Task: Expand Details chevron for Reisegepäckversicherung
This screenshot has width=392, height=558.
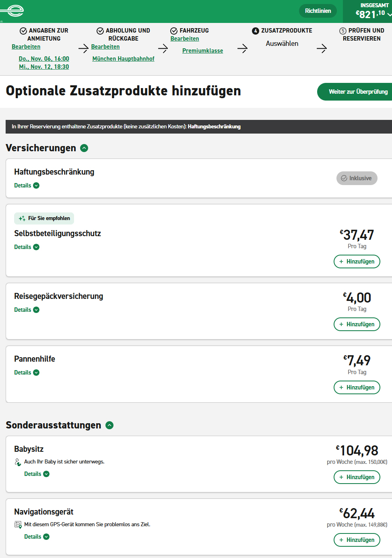Action: coord(36,310)
